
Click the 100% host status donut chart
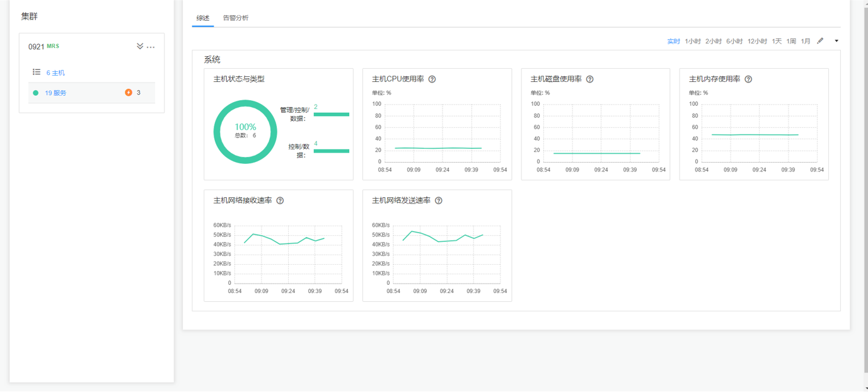pos(245,131)
